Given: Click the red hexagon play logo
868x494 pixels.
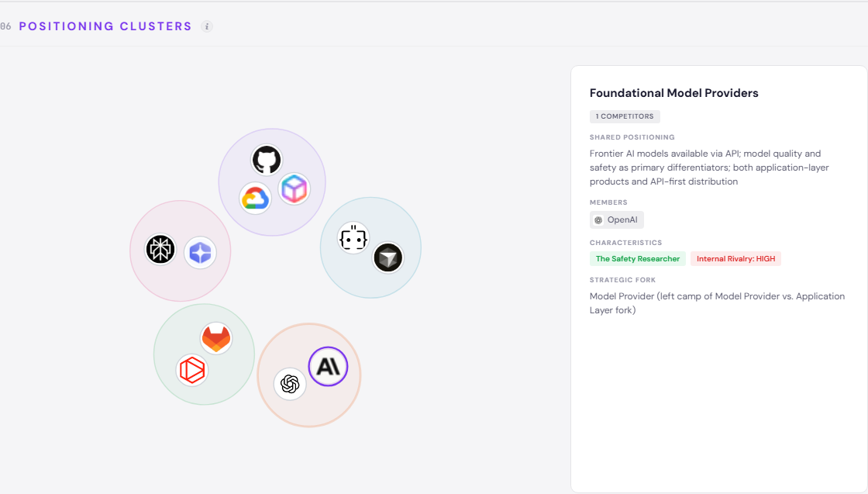Looking at the screenshot, I should click(191, 370).
